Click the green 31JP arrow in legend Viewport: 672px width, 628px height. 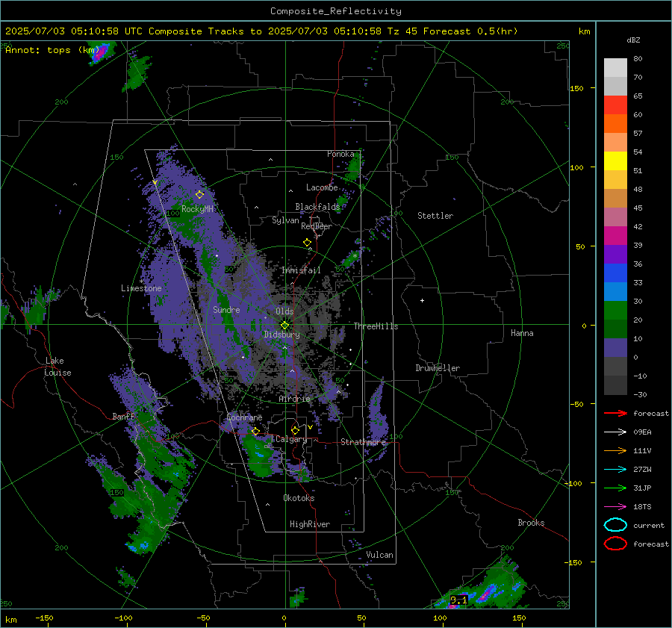click(x=615, y=488)
